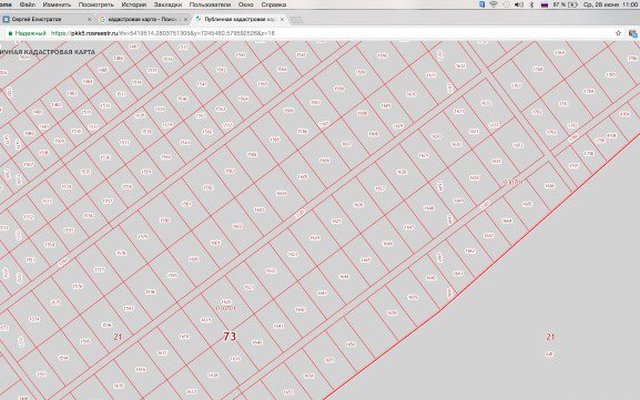Open the volume control in menu bar
The image size is (640, 400).
(x=519, y=5)
